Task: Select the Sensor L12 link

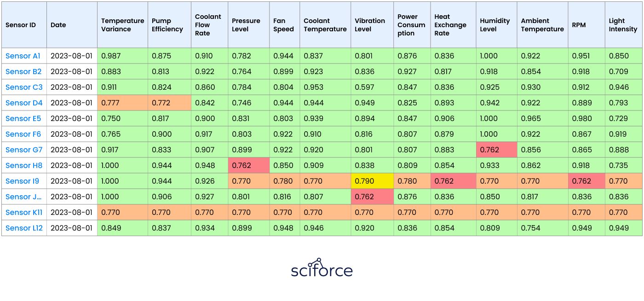Action: pos(24,228)
